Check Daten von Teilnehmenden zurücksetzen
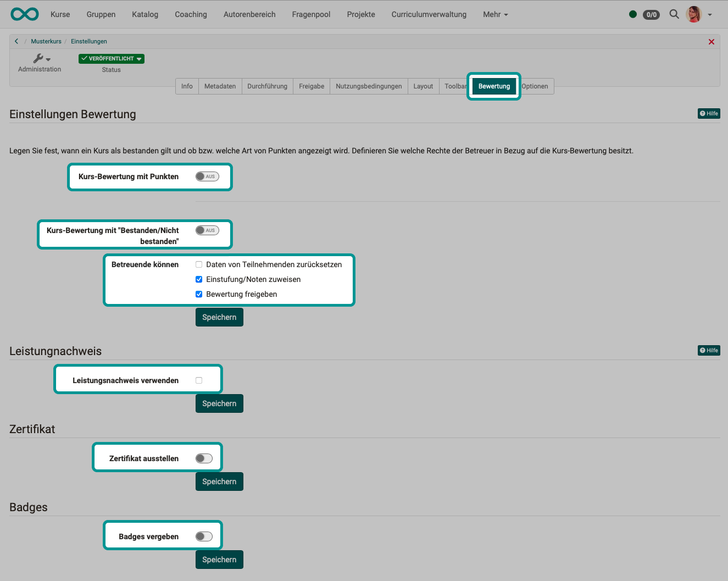Screen dimensions: 728x581 coord(198,264)
